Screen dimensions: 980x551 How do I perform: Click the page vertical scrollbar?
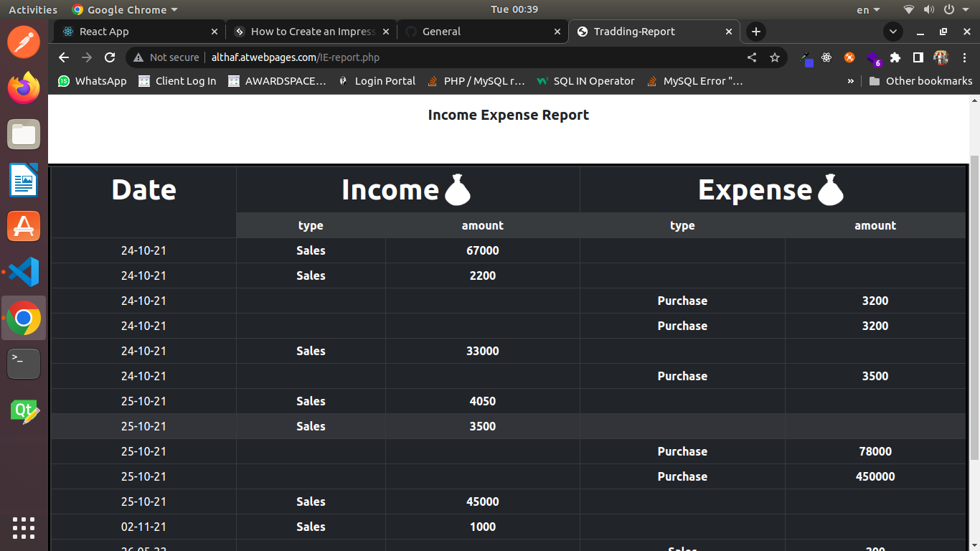(x=974, y=309)
